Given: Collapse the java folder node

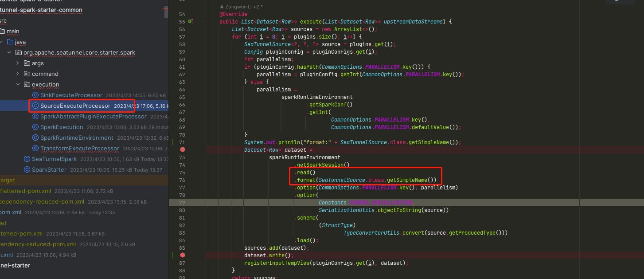Looking at the screenshot, I should (x=2, y=42).
